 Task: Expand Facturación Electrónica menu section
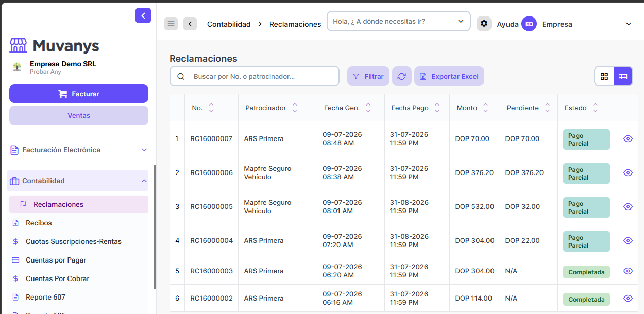78,150
